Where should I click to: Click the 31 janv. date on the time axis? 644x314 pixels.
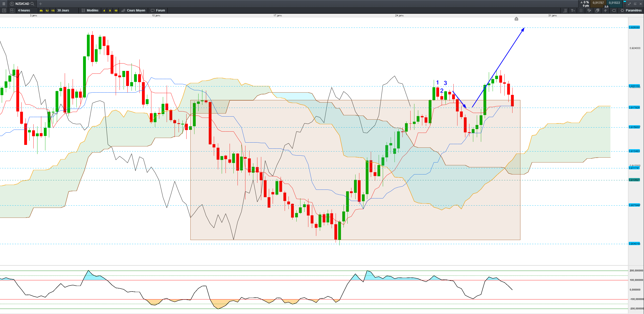553,16
